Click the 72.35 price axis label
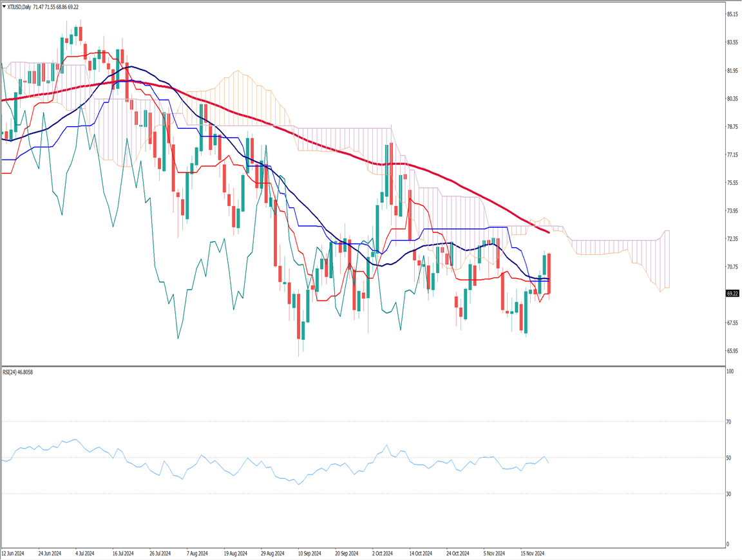742x560 pixels. 732,239
